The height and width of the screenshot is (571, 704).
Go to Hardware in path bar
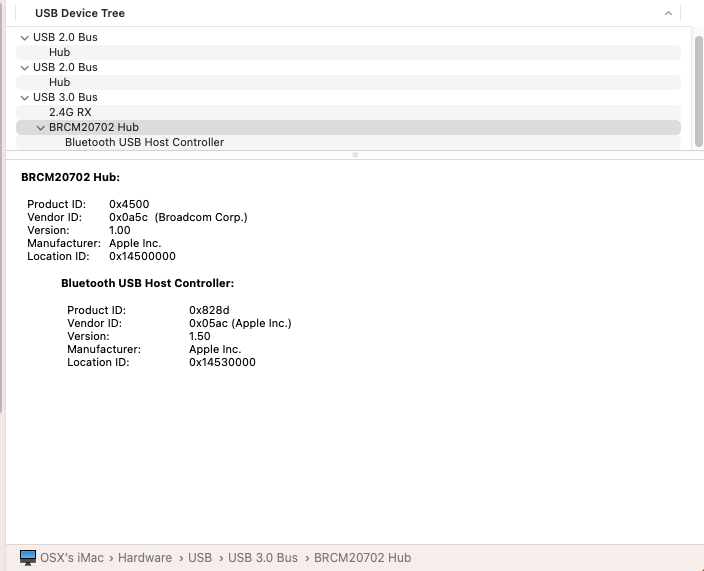pos(145,558)
